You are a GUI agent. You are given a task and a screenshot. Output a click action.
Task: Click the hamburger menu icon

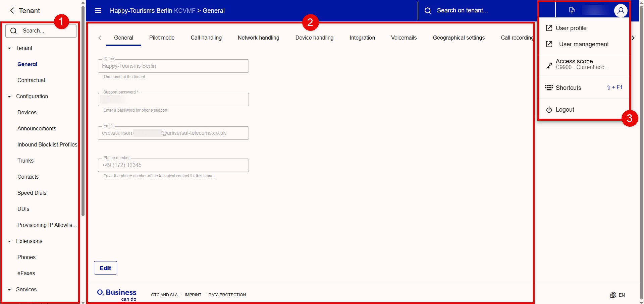98,11
